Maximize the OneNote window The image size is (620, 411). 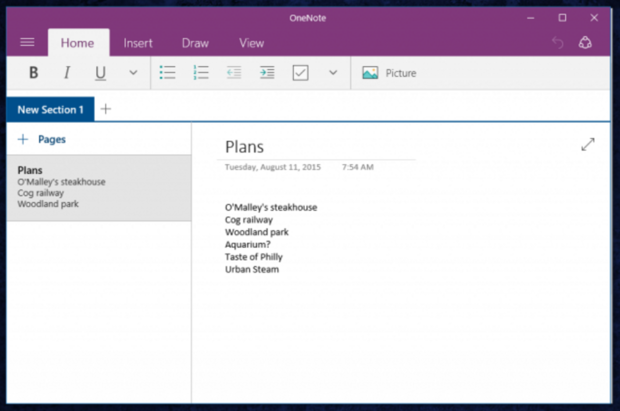click(x=562, y=18)
